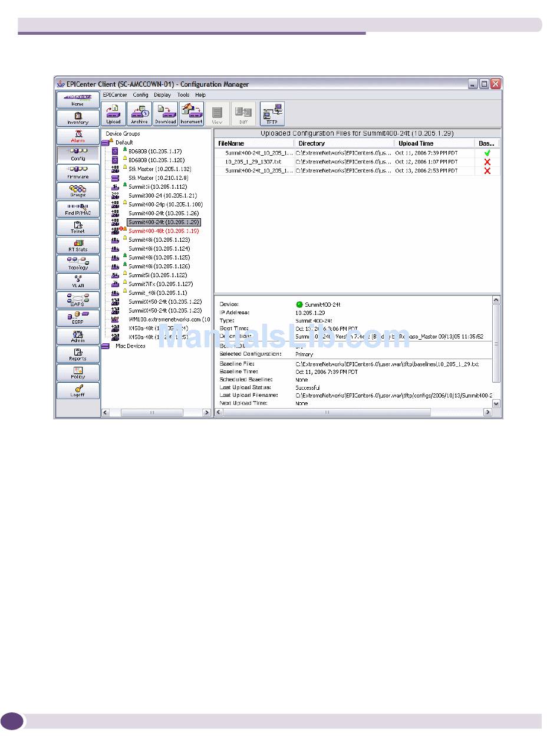Open the TFTP settings icon
The height and width of the screenshot is (736, 560).
point(272,114)
